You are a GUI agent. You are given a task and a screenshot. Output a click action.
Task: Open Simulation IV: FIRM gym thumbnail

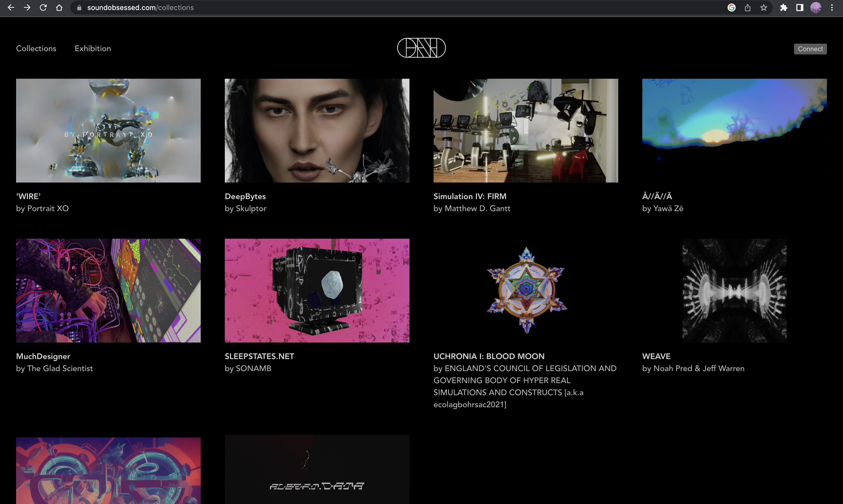click(525, 130)
